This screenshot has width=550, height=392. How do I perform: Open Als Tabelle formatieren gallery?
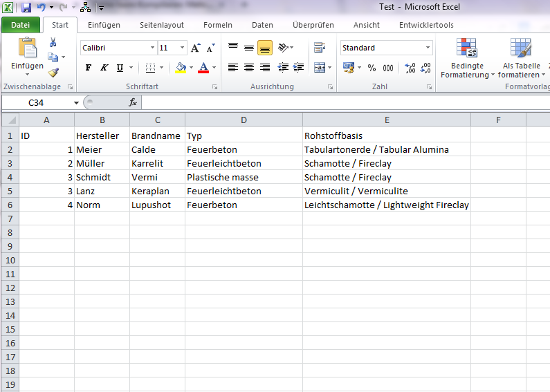(x=521, y=59)
